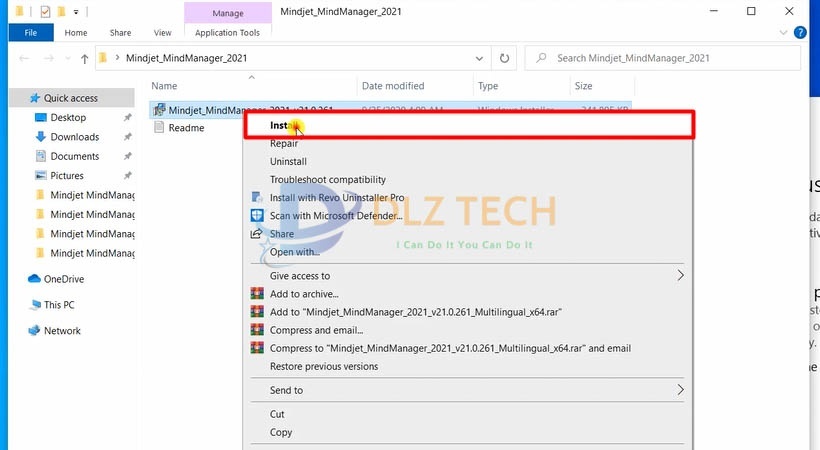Click Compress to rar and email entry
The image size is (820, 450).
point(450,348)
